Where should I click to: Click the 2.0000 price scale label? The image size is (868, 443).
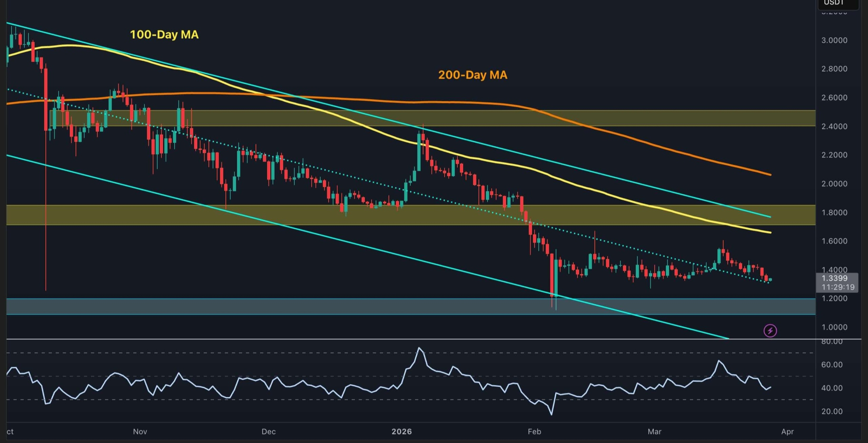[x=834, y=184]
